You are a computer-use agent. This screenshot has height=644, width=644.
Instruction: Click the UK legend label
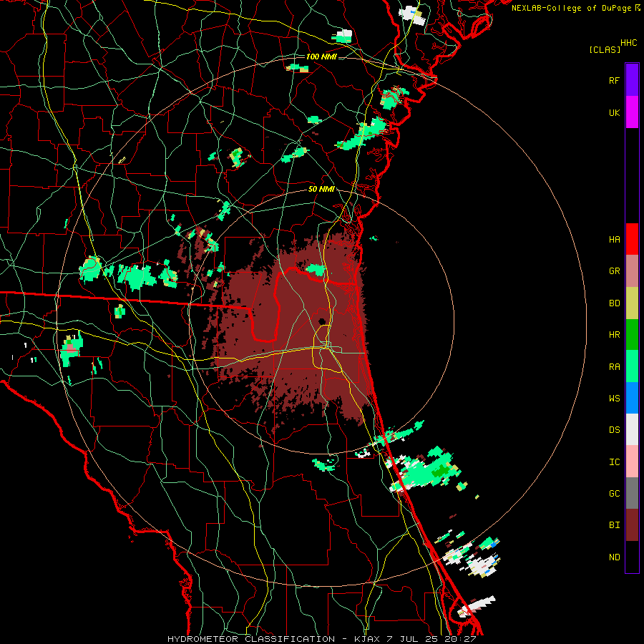pos(614,112)
